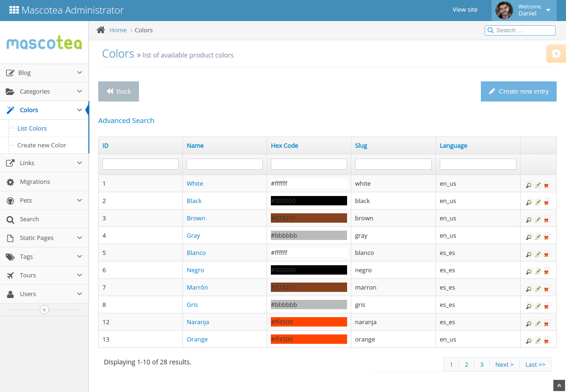566x392 pixels.
Task: Delete the Gris color entry
Action: 546,306
